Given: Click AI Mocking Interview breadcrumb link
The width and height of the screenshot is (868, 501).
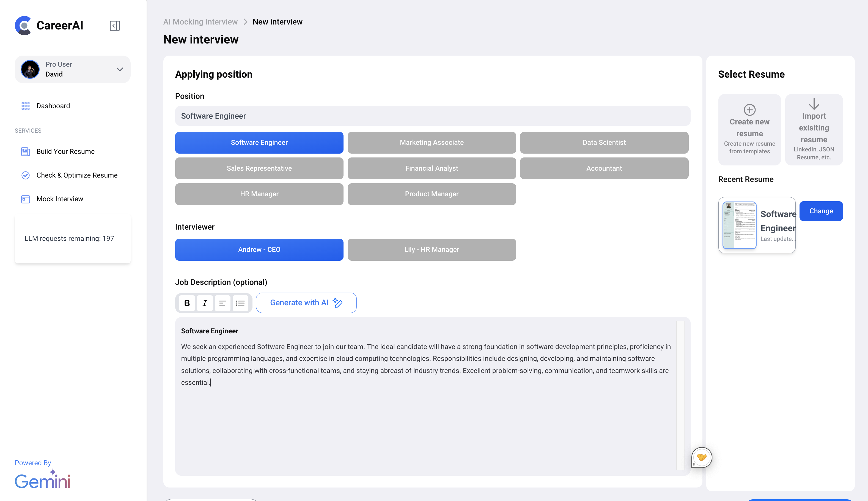Looking at the screenshot, I should coord(200,22).
